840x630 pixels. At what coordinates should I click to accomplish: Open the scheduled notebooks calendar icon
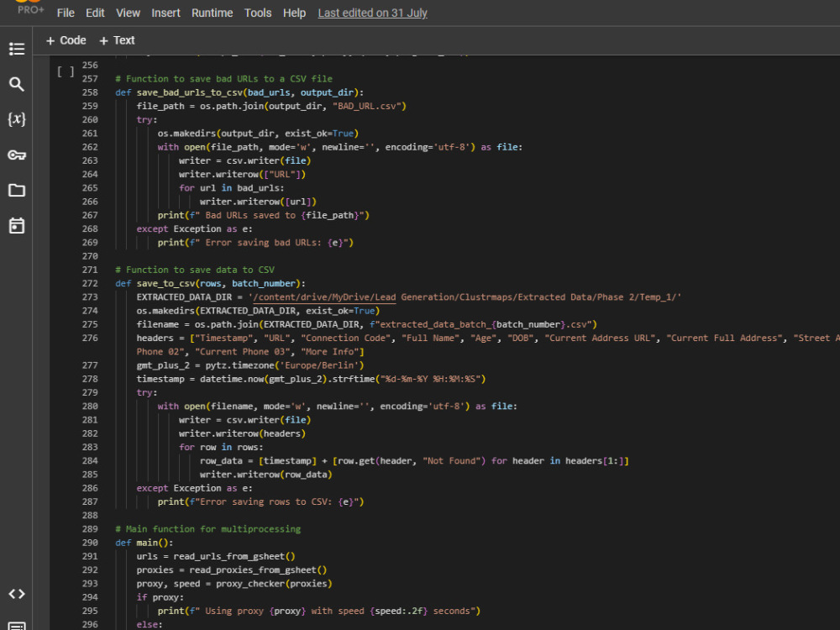(17, 225)
